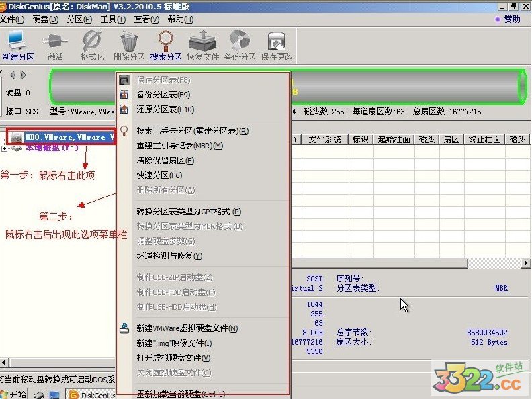532x399 pixels.
Task: Click the 标识 column header
Action: pyautogui.click(x=360, y=140)
